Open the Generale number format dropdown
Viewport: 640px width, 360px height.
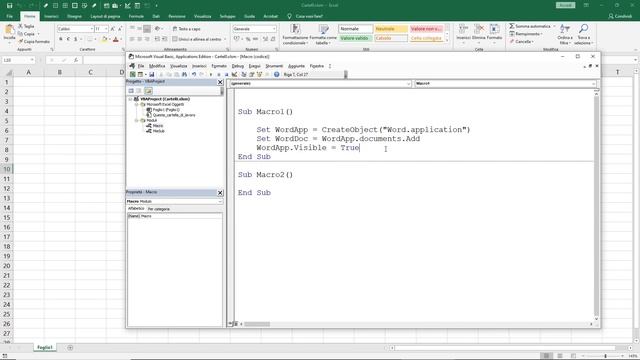tap(274, 29)
